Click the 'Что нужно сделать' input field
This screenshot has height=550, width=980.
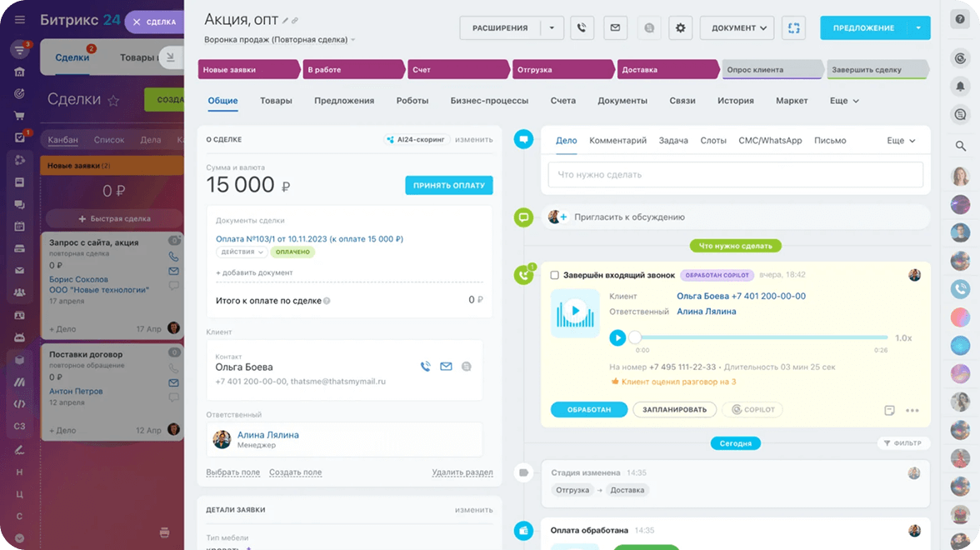[x=735, y=175]
